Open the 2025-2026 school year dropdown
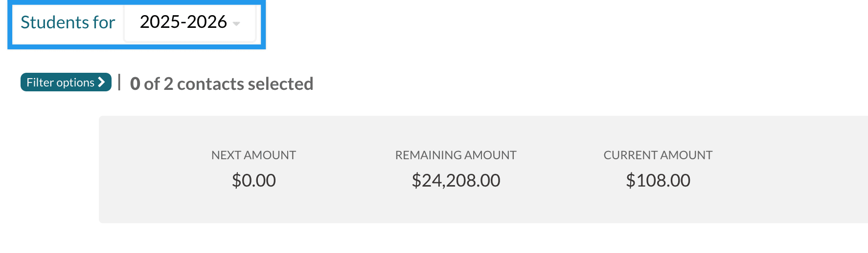 tap(190, 22)
